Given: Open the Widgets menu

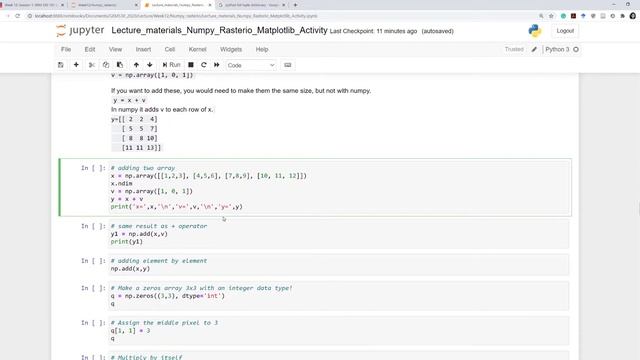Looking at the screenshot, I should tap(231, 49).
